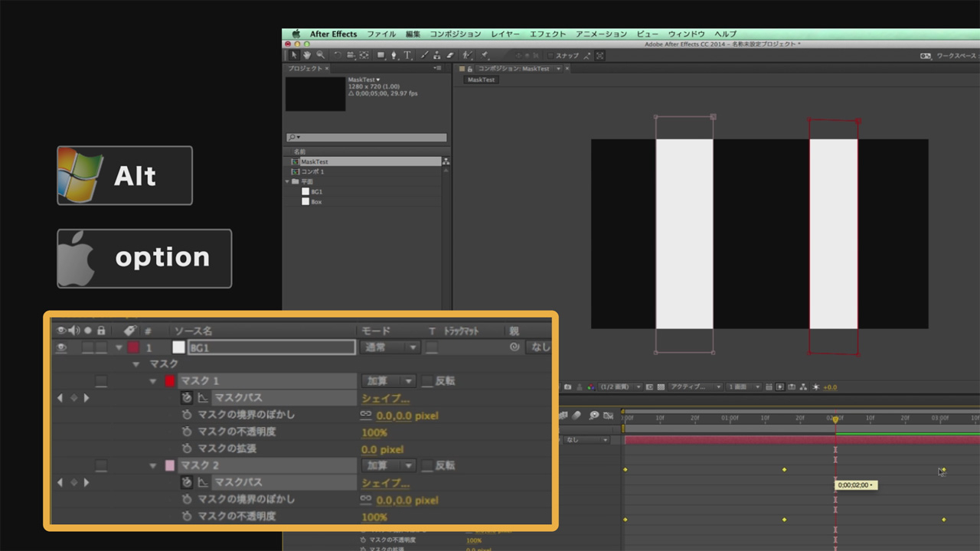980x551 pixels.
Task: Click Mask 1 feather stopwatch icon
Action: (x=186, y=415)
